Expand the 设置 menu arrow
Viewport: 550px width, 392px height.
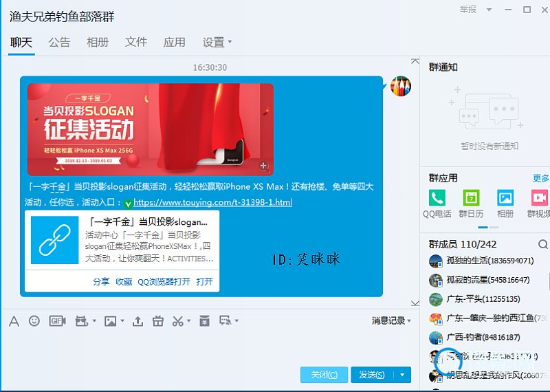click(x=230, y=42)
